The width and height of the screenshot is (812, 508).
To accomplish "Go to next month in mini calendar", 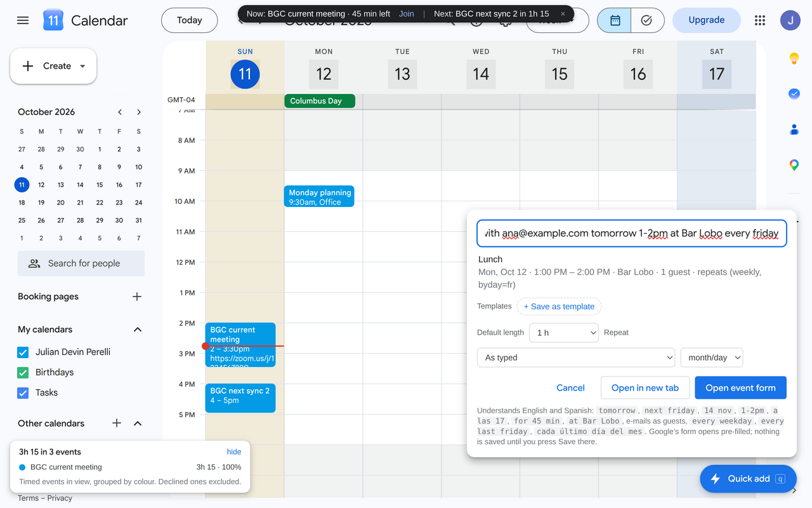I will [139, 112].
